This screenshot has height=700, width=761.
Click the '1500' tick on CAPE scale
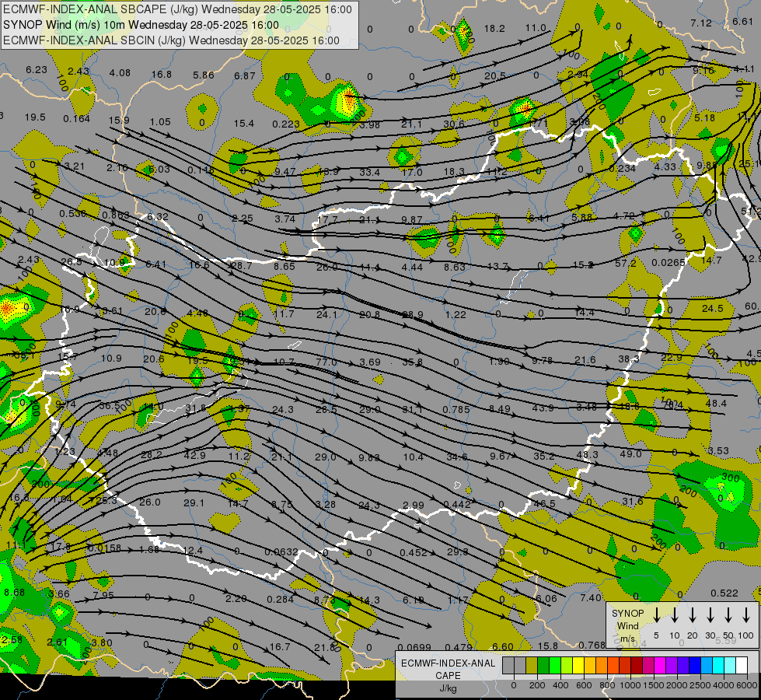coord(654,685)
